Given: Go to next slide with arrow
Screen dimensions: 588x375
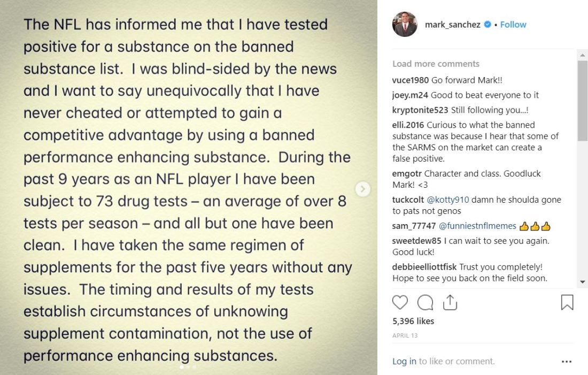Looking at the screenshot, I should pyautogui.click(x=363, y=188).
